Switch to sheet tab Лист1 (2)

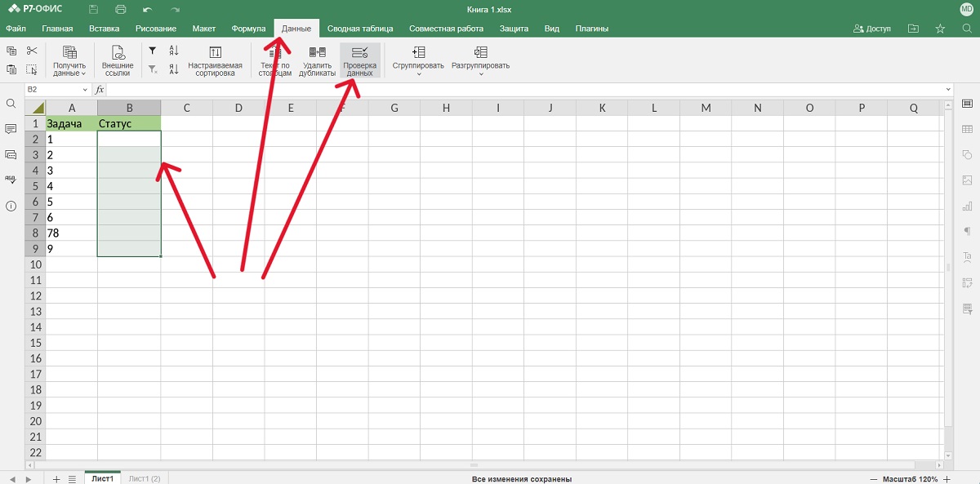(145, 478)
